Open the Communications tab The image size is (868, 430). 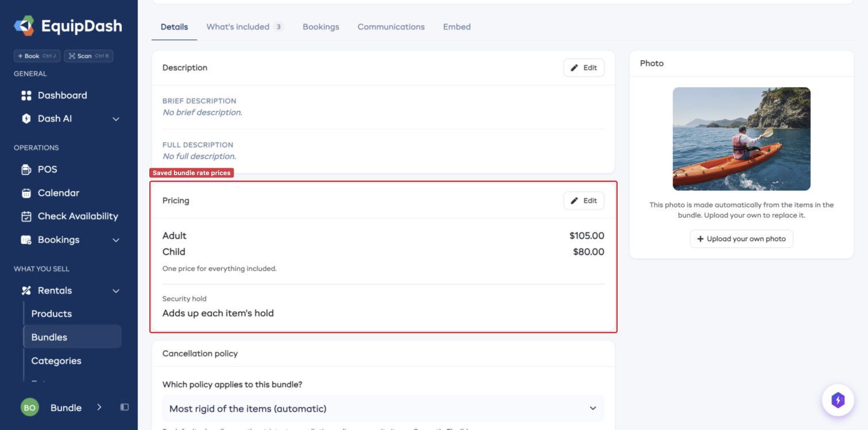pyautogui.click(x=391, y=27)
